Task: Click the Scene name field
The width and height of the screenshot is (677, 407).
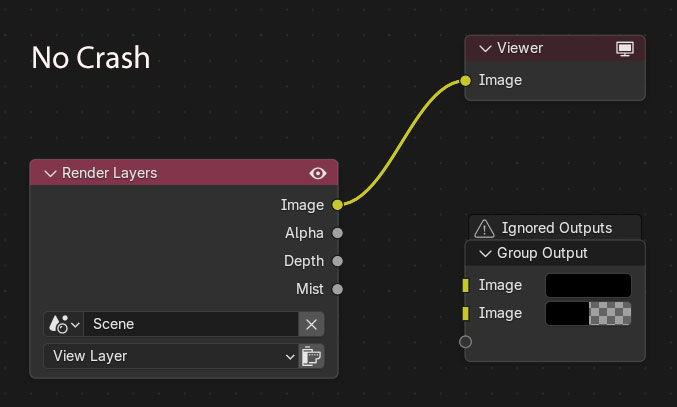Action: click(190, 324)
